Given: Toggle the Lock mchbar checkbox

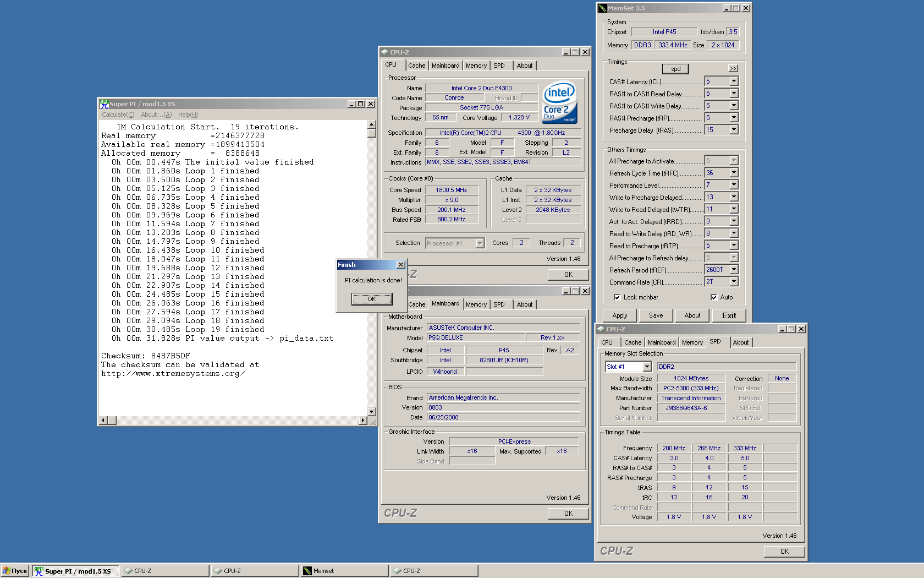Looking at the screenshot, I should click(617, 297).
